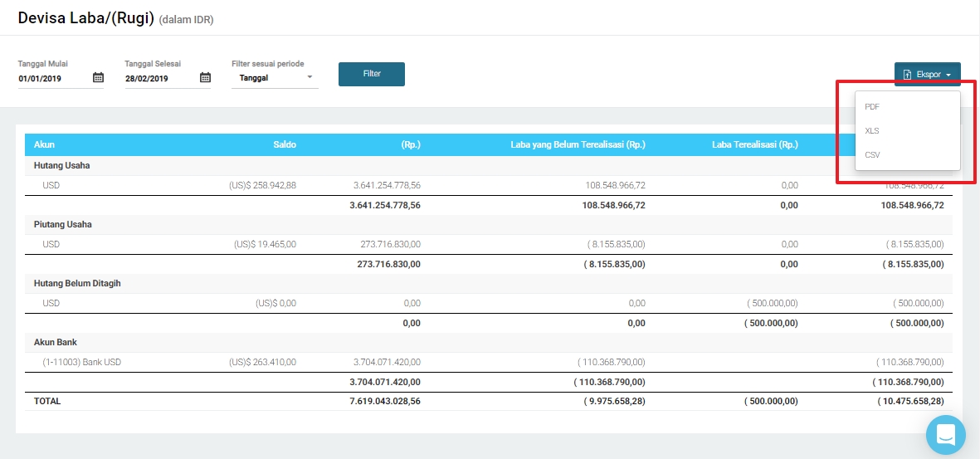Select the Piutang Usaha group row

pyautogui.click(x=489, y=224)
